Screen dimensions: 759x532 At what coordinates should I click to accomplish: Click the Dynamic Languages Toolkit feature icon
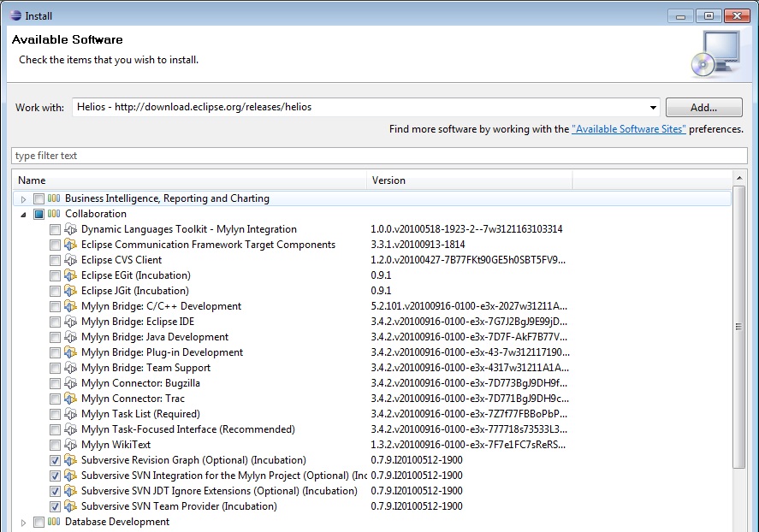(70, 229)
